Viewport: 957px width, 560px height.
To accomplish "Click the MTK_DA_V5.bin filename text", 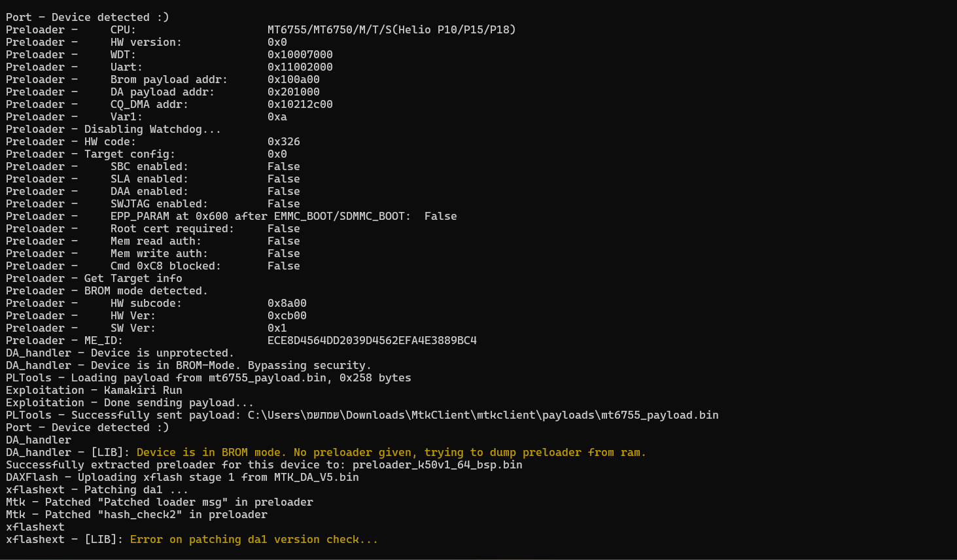I will 316,477.
